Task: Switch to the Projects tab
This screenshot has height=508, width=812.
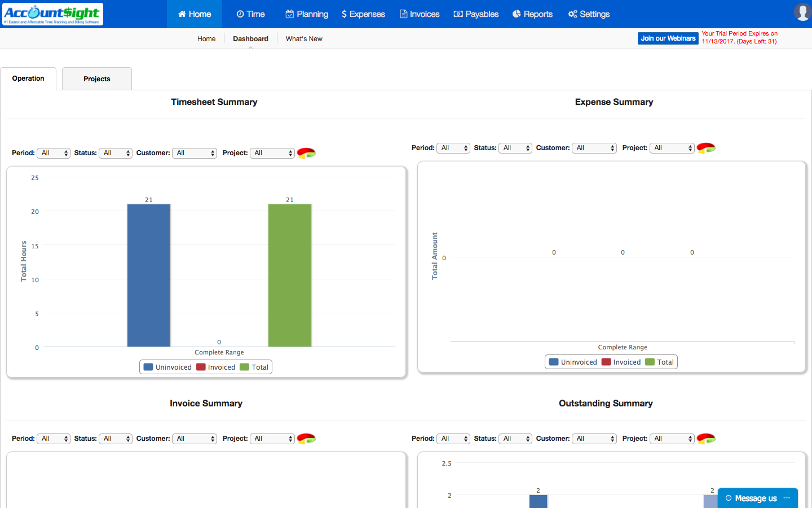Action: click(x=97, y=79)
